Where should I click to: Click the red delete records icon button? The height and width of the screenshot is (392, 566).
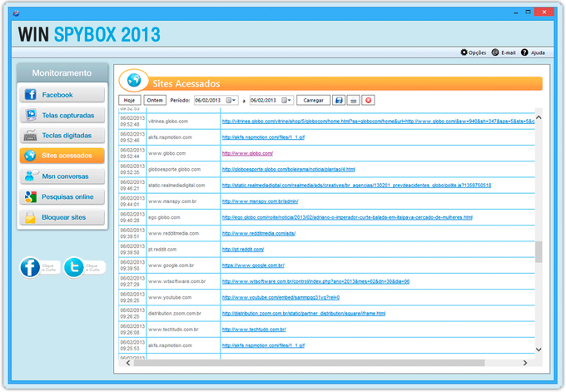pyautogui.click(x=368, y=100)
